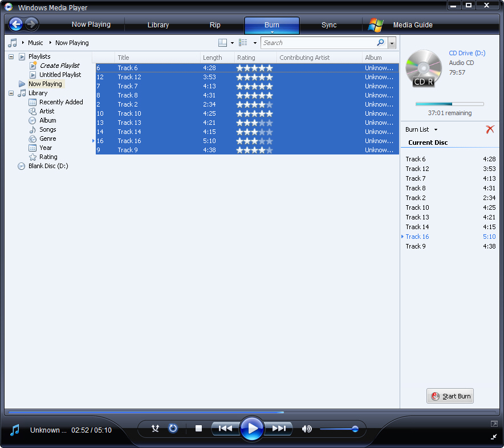This screenshot has width=504, height=448.
Task: Sort by the Rating column header
Action: [255, 58]
